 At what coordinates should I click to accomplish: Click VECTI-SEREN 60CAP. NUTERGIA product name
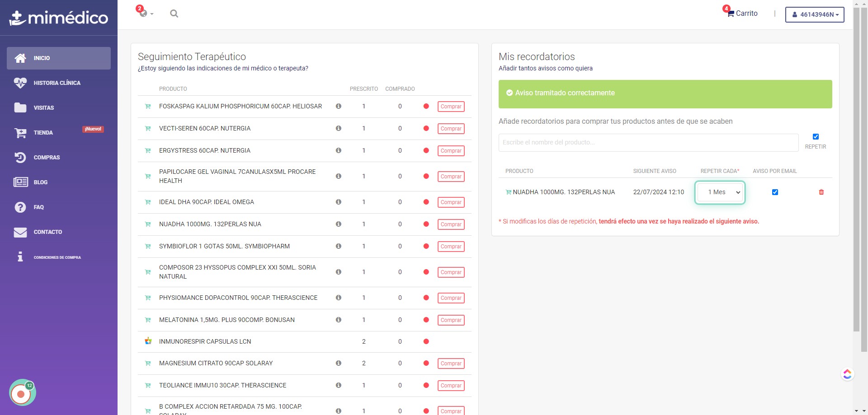point(205,128)
